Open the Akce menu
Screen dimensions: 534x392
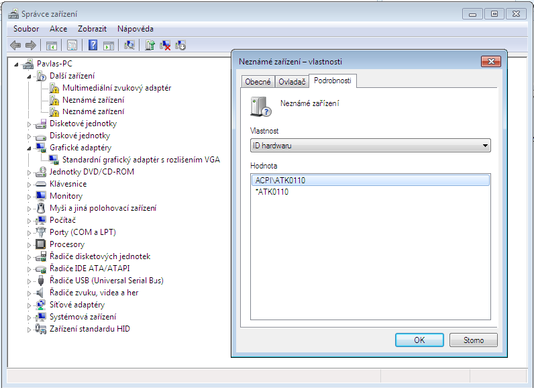point(58,29)
